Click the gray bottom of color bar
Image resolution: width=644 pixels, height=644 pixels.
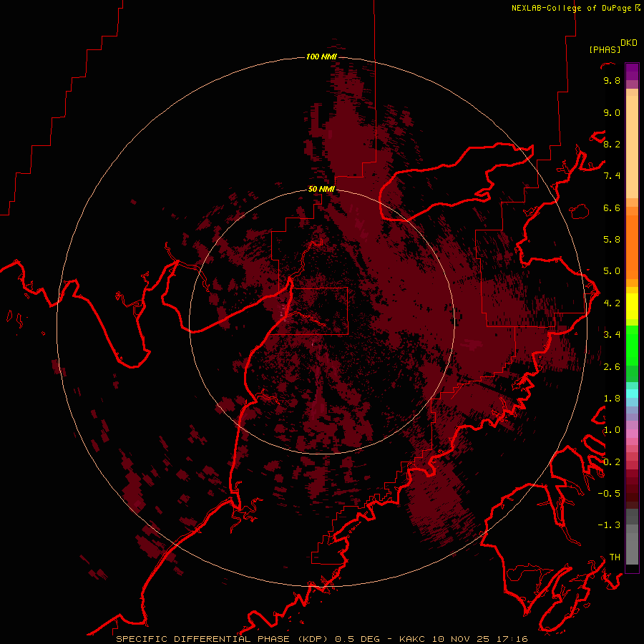tap(632, 538)
